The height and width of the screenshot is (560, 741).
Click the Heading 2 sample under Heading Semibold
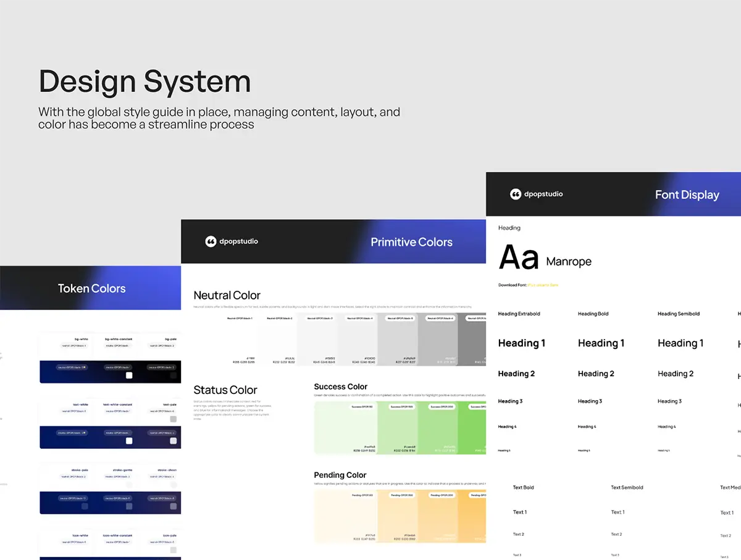coord(675,374)
